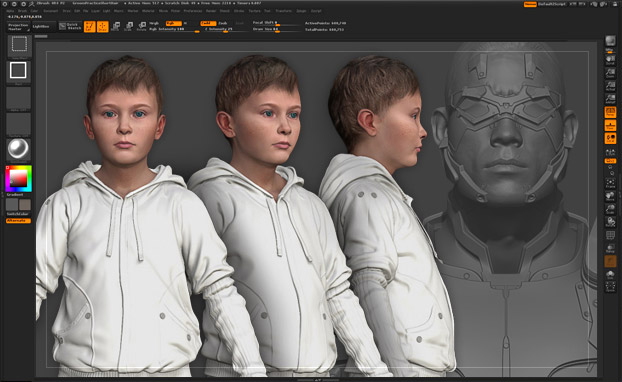Adjust the Rgb Intensity slider

coord(174,29)
